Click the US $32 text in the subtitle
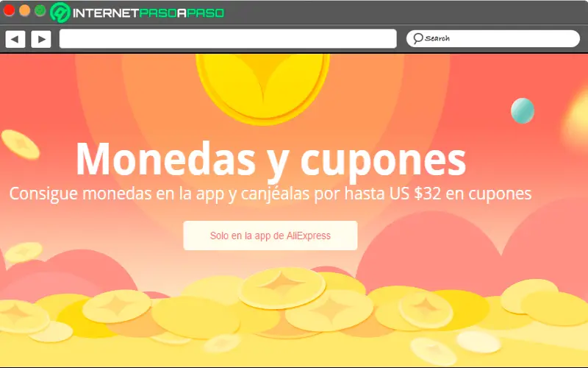Viewport: 588px width, 368px height. [x=415, y=194]
